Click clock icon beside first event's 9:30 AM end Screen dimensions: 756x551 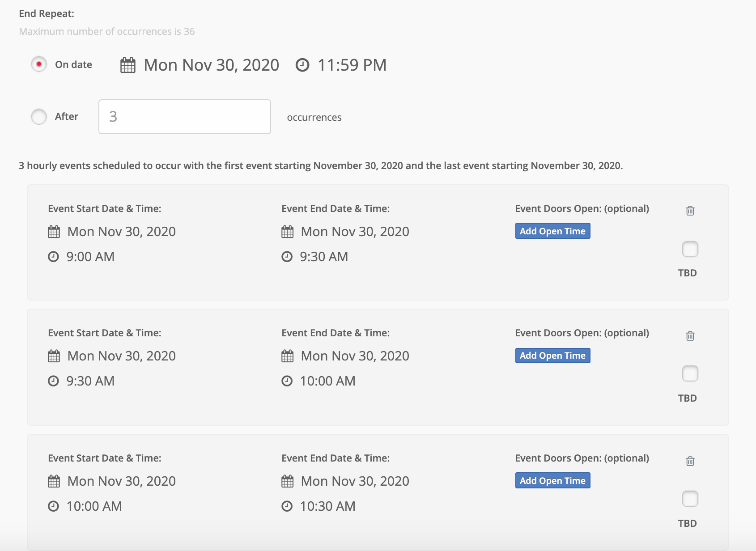tap(287, 257)
